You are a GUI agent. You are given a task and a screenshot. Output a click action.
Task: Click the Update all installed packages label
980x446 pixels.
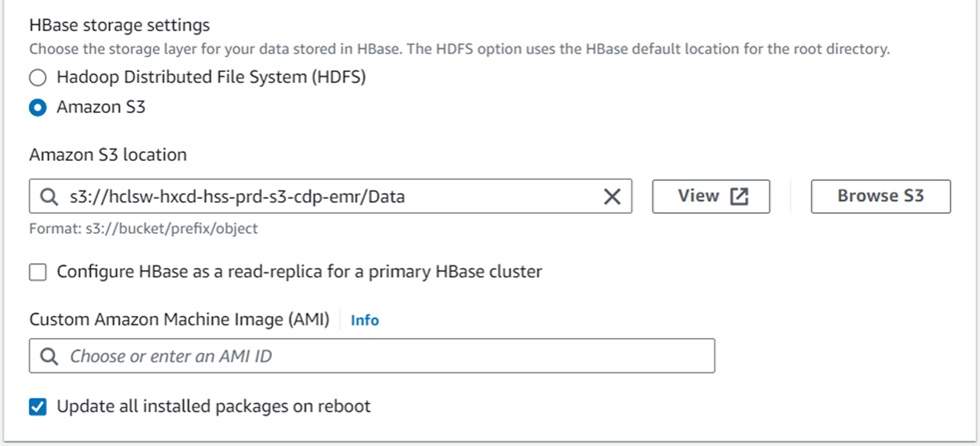(214, 406)
